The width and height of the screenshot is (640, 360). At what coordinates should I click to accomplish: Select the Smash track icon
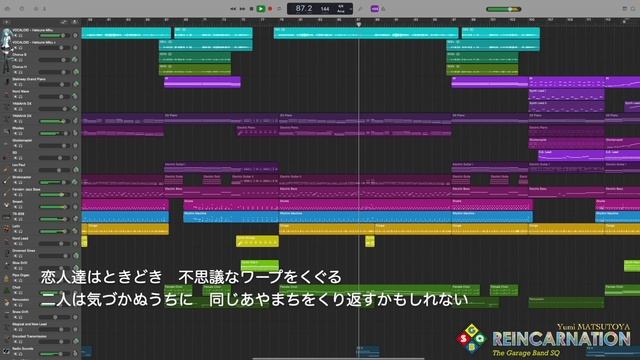pyautogui.click(x=6, y=204)
